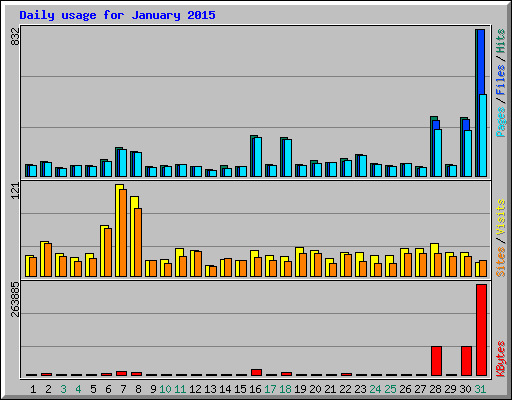The height and width of the screenshot is (400, 512).
Task: Select day 29 on the axis
Action: [450, 389]
